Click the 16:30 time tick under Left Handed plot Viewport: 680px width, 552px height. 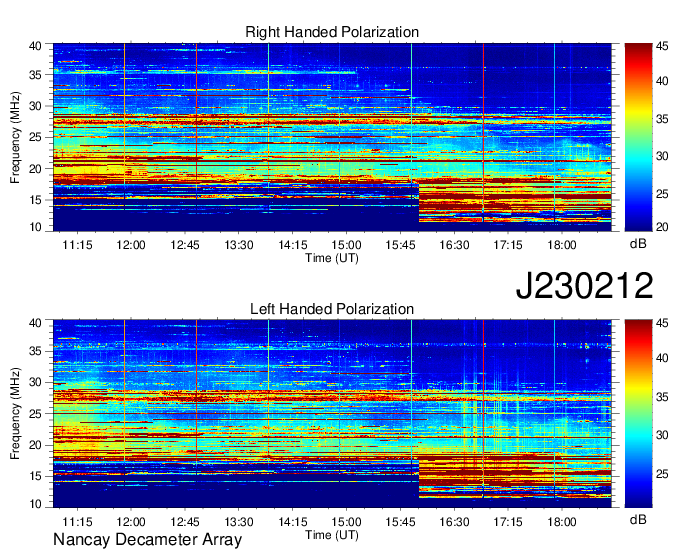point(454,522)
